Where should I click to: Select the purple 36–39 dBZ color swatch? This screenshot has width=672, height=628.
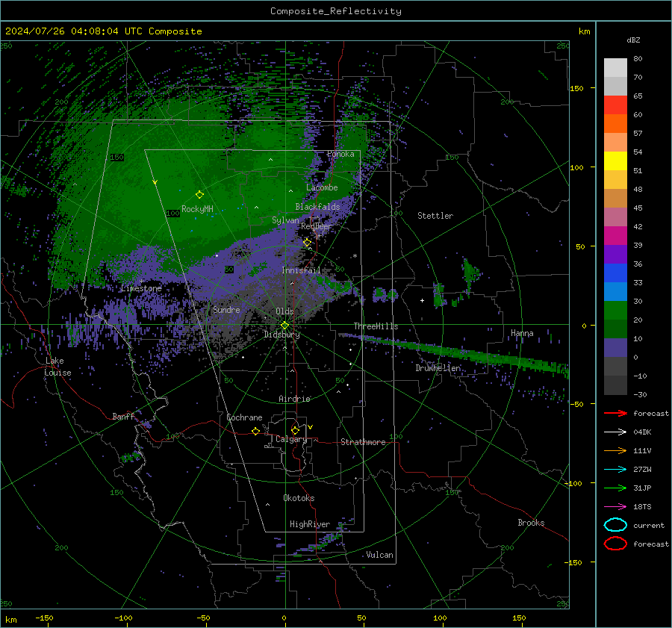[x=615, y=254]
